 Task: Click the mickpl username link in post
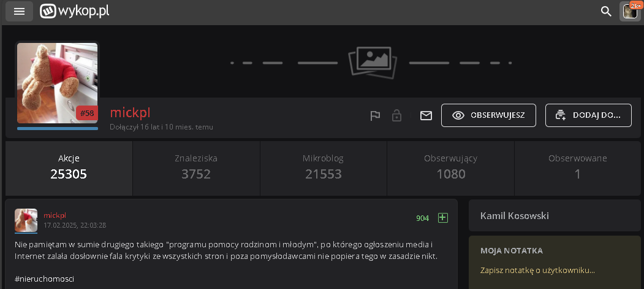(x=54, y=215)
